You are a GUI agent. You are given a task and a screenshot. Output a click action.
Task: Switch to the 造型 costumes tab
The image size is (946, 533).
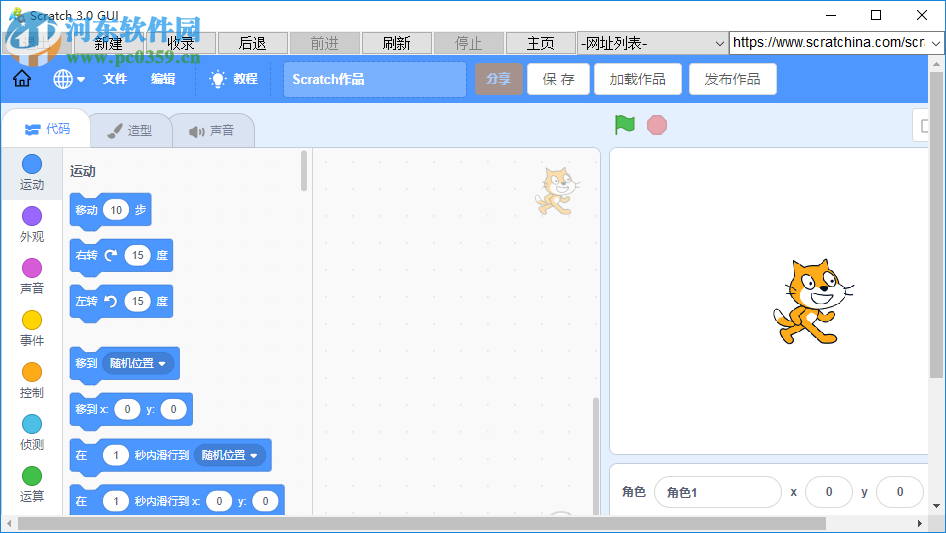click(x=130, y=130)
